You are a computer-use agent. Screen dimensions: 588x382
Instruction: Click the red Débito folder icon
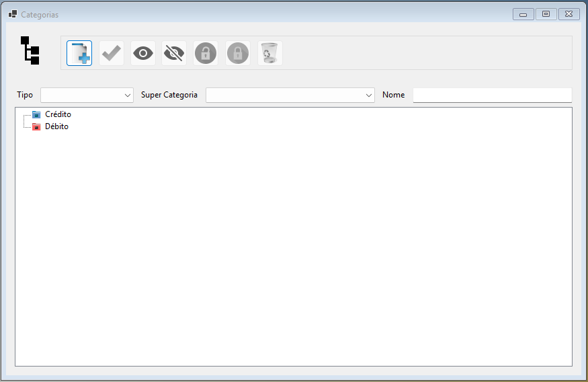pyautogui.click(x=36, y=127)
